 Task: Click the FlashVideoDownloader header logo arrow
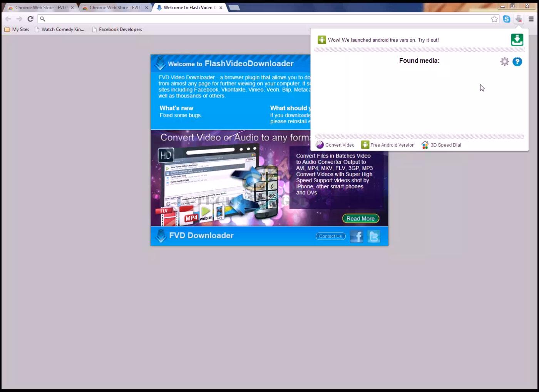(x=160, y=64)
